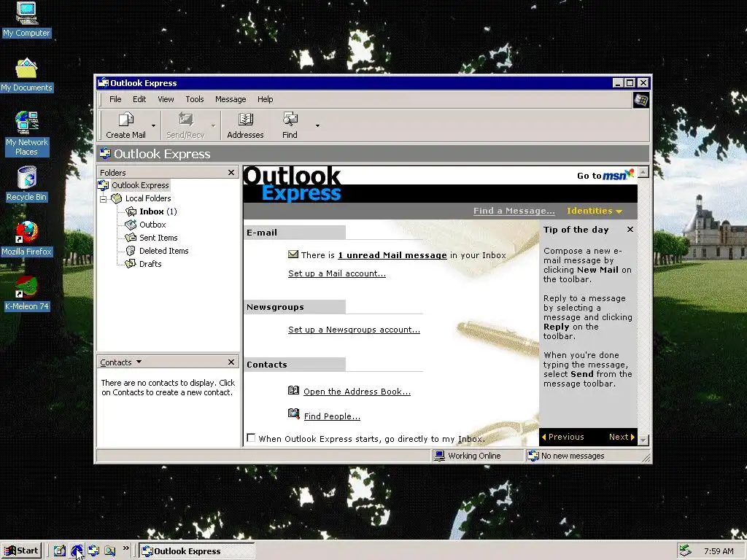Click the scroll up arrow in the main pane
747x560 pixels.
coord(643,172)
